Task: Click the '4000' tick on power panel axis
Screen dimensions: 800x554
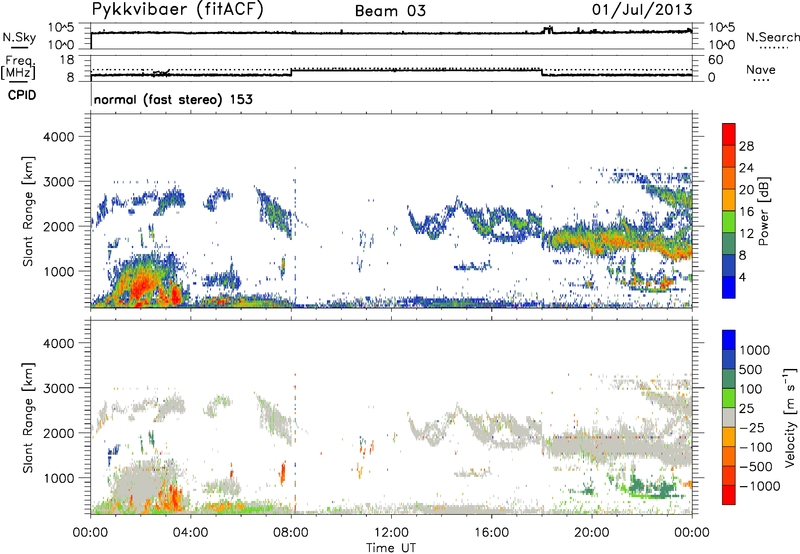Action: (x=58, y=137)
